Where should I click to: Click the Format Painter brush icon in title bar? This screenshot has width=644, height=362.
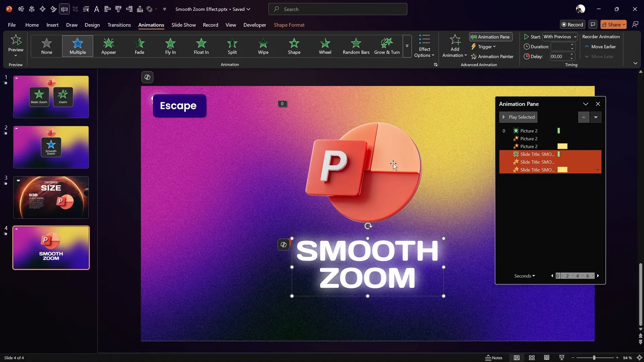coord(54,9)
